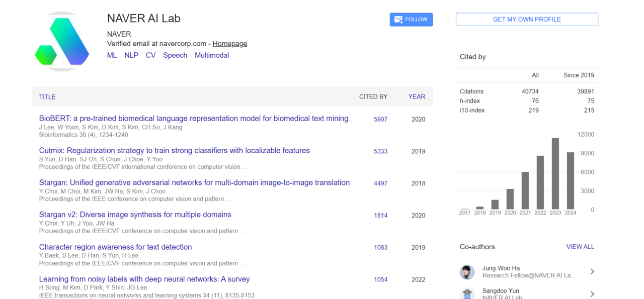Screen dimensions: 644x299
Task: Click Get My Own Profile button
Action: pos(527,20)
